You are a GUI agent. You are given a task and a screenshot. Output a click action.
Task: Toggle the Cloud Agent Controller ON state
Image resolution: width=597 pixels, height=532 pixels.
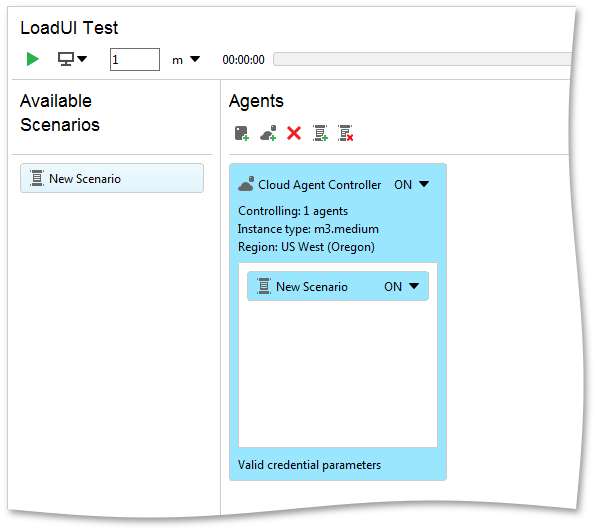[403, 185]
